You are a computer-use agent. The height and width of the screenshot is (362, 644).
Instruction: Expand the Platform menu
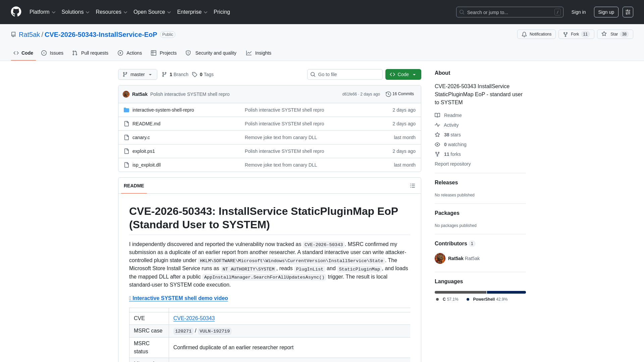coord(43,12)
